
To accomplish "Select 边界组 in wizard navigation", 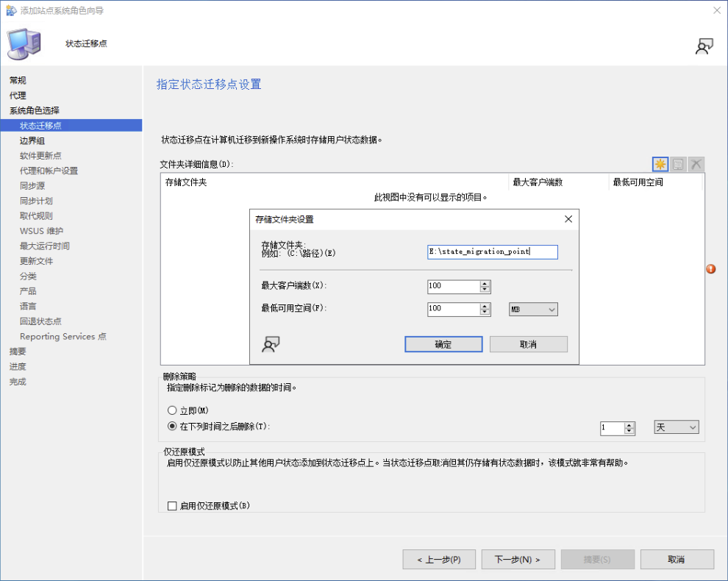I will [32, 140].
